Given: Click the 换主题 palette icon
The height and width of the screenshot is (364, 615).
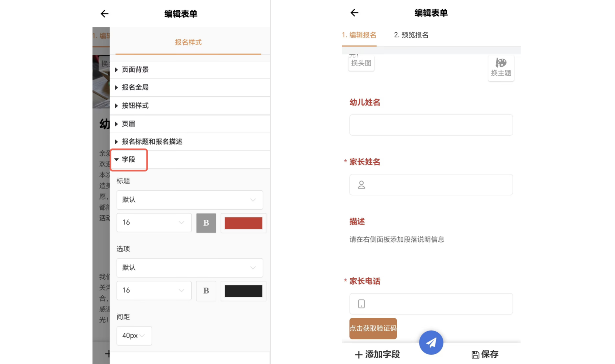Looking at the screenshot, I should 501,63.
